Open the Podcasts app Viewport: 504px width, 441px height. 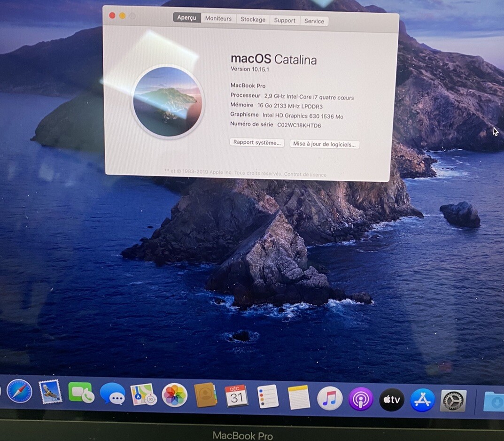361,399
